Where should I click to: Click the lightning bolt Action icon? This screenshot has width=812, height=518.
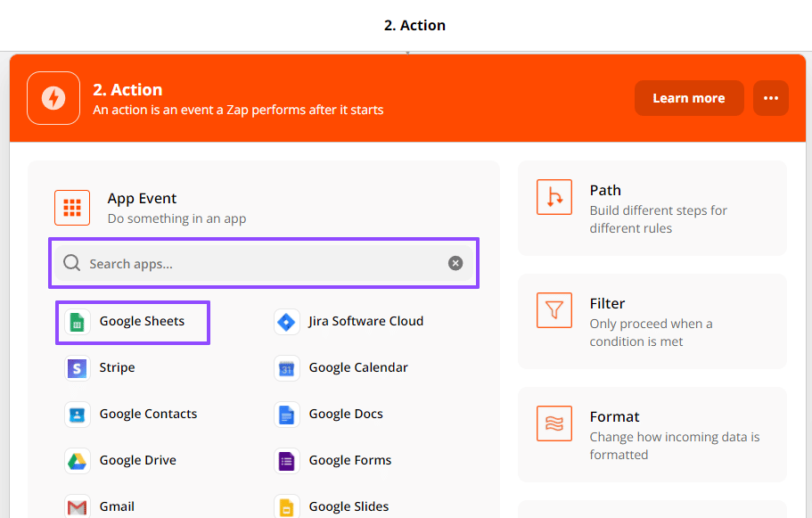[53, 98]
